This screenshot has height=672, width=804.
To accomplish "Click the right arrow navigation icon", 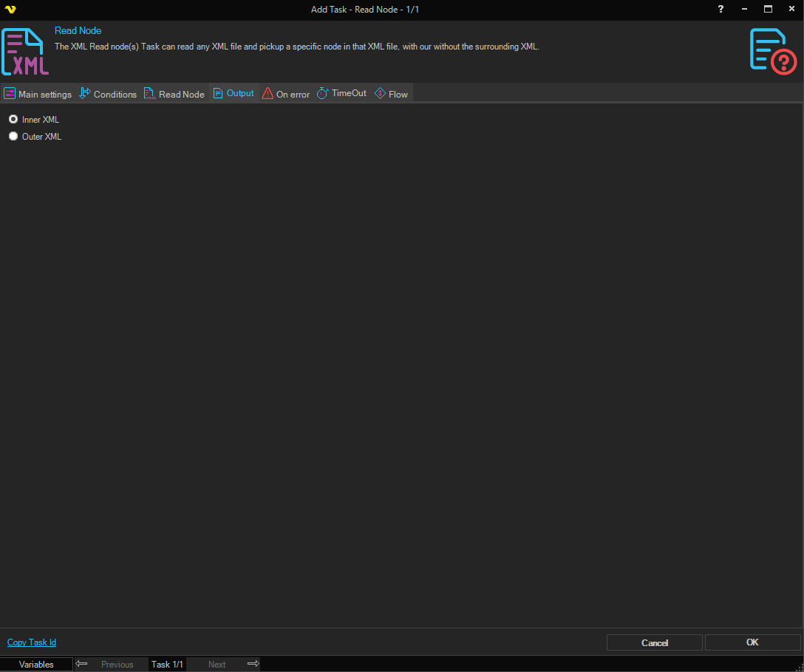I will [253, 664].
